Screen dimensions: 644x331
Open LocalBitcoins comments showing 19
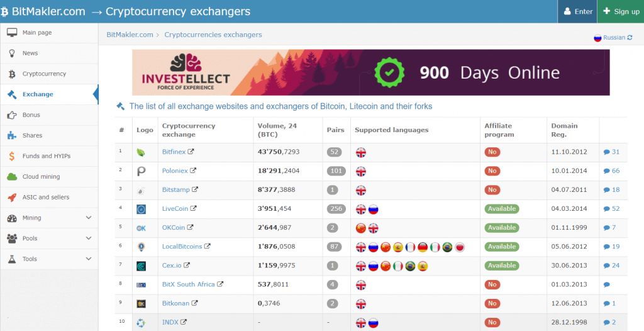pos(611,246)
